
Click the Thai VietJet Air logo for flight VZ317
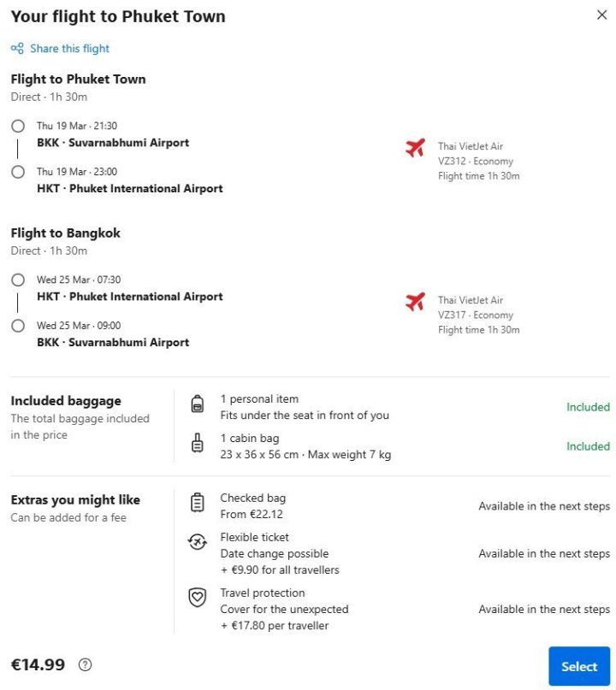point(415,301)
